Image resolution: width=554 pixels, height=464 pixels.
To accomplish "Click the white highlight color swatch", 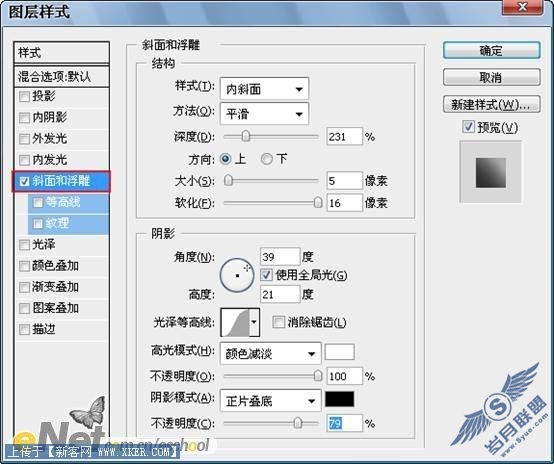I will [340, 352].
